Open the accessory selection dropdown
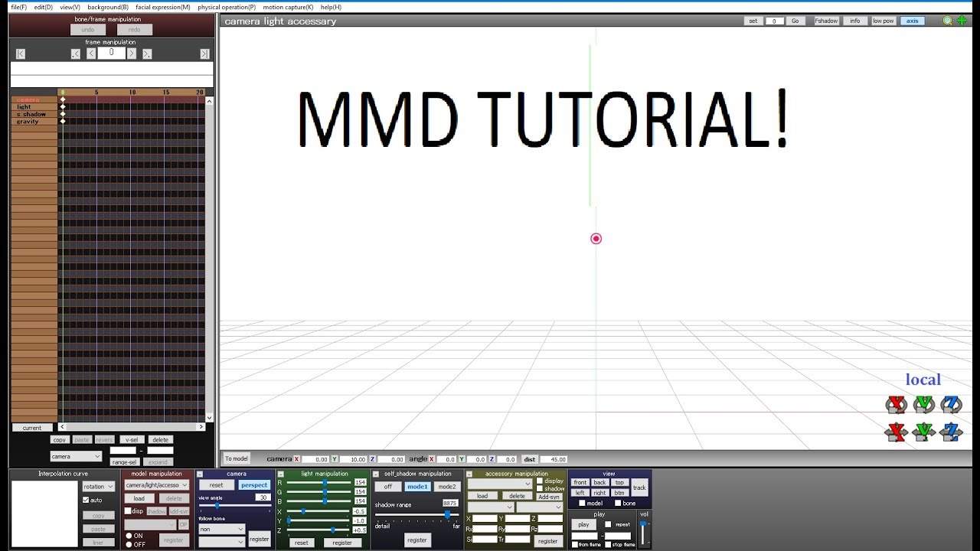 (x=499, y=484)
